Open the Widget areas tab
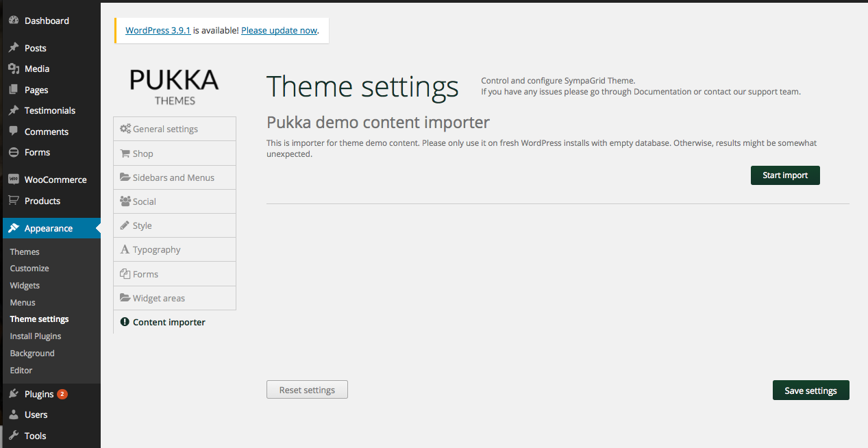Viewport: 868px width, 448px height. [175, 298]
